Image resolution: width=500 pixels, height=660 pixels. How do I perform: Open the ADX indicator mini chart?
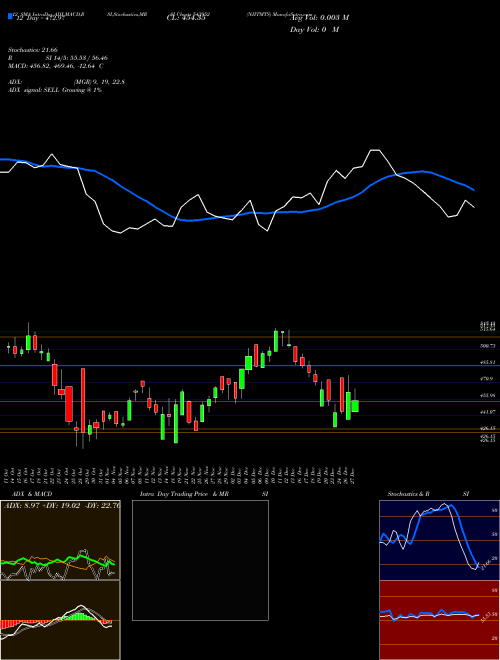(60, 540)
